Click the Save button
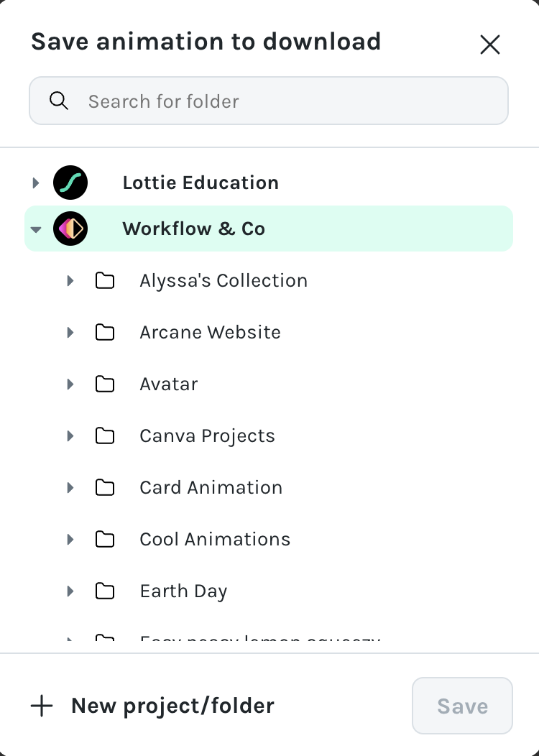The image size is (539, 756). (x=462, y=706)
